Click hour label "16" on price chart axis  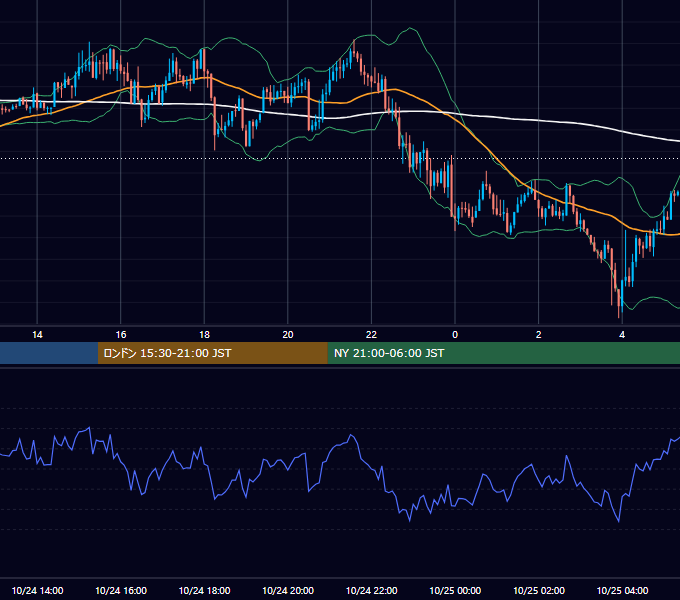[x=121, y=335]
